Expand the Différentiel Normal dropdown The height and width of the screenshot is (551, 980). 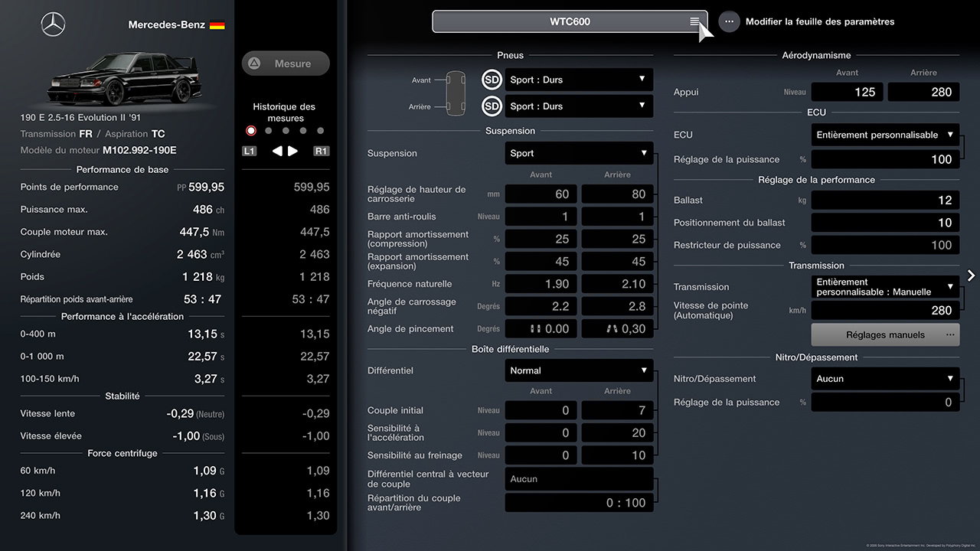coord(580,370)
